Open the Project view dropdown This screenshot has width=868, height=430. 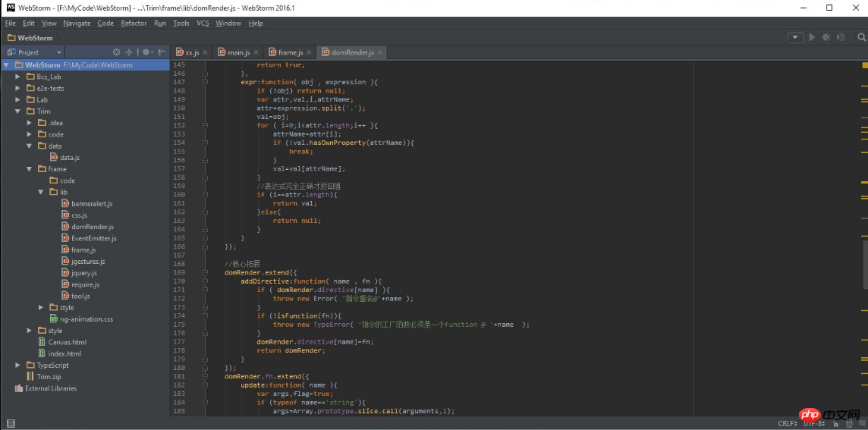(34, 52)
